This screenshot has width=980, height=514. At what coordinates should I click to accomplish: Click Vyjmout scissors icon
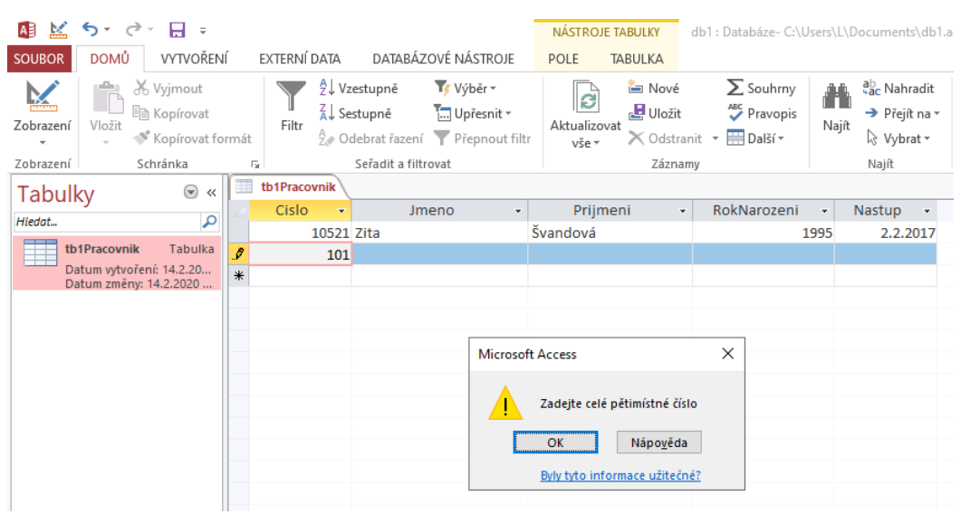click(x=141, y=88)
